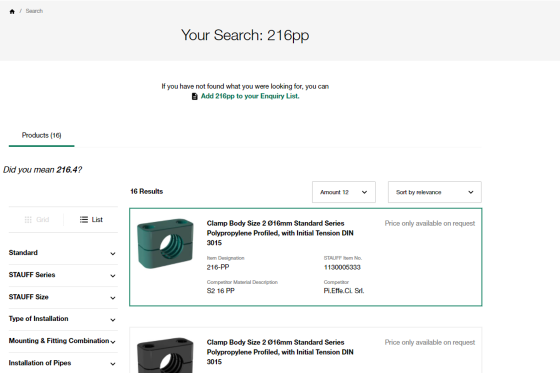Screen dimensions: 560x373
Task: Click the document icon beside Enquiry List link
Action: (x=195, y=96)
